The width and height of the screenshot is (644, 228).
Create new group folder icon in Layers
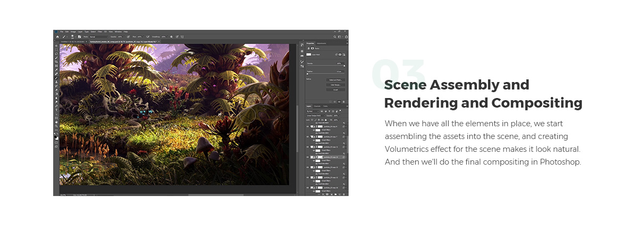[x=335, y=194]
